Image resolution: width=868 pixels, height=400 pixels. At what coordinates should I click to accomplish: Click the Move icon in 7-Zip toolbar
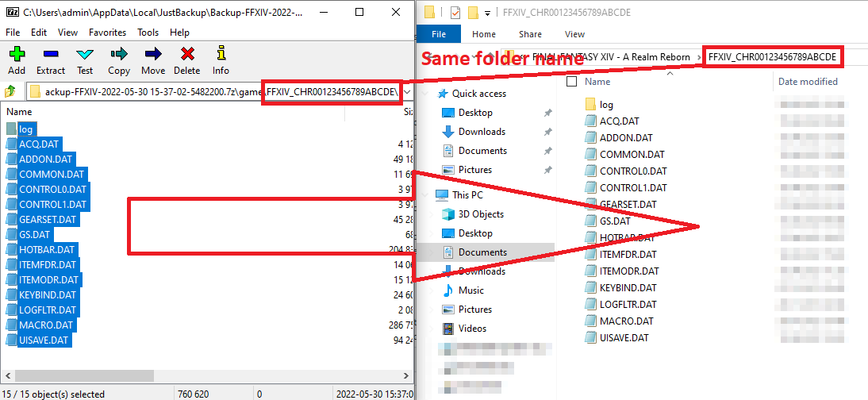(x=153, y=54)
